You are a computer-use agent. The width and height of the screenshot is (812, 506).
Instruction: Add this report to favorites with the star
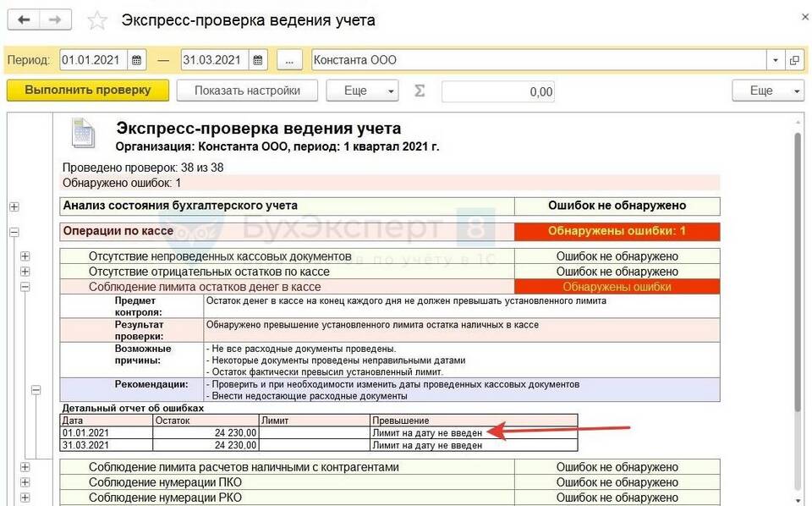click(98, 20)
